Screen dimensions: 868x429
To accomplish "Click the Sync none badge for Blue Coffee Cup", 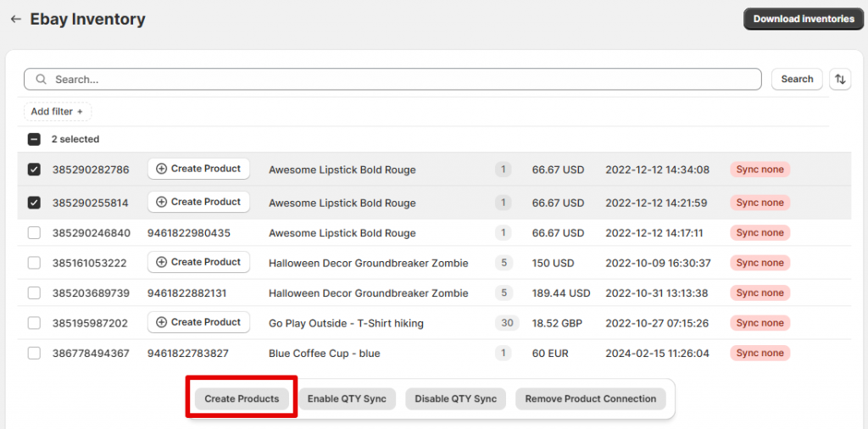I will click(x=759, y=353).
